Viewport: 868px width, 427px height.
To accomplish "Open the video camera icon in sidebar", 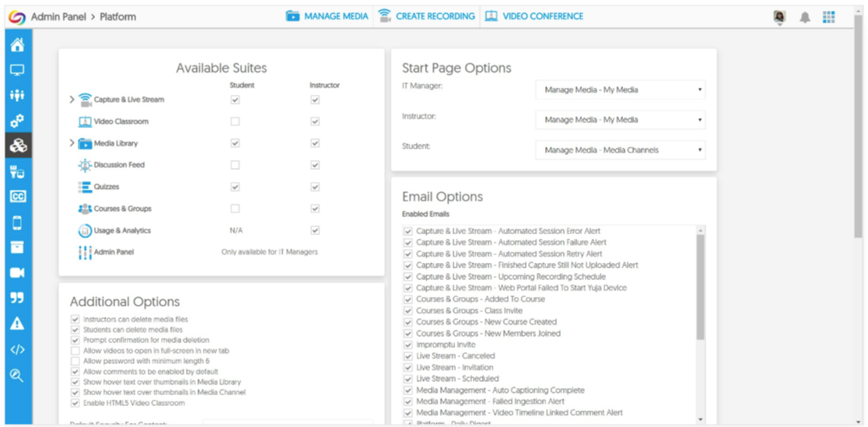I will pos(17,273).
